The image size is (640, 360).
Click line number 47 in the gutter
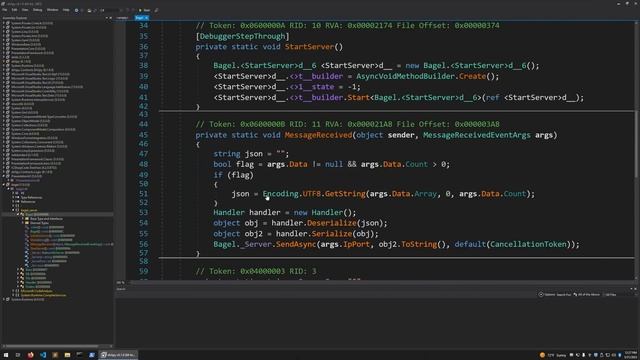coord(143,153)
